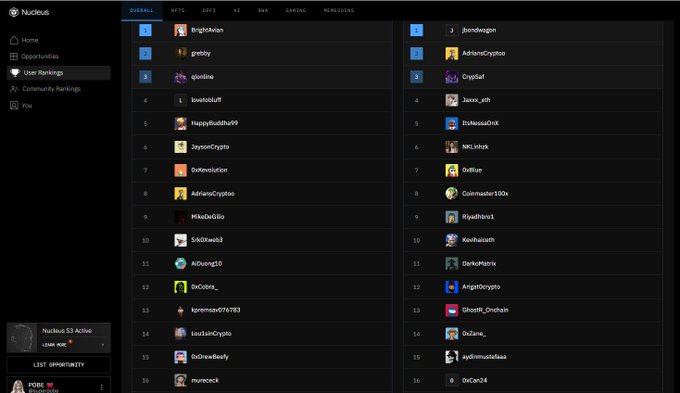
Task: Click the POBE profile avatar
Action: [x=18, y=386]
